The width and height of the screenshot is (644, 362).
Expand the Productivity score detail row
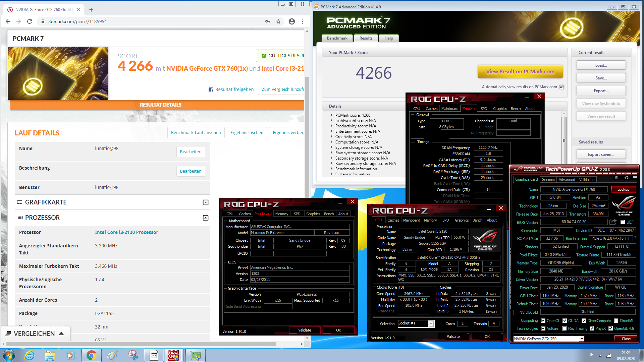(332, 126)
